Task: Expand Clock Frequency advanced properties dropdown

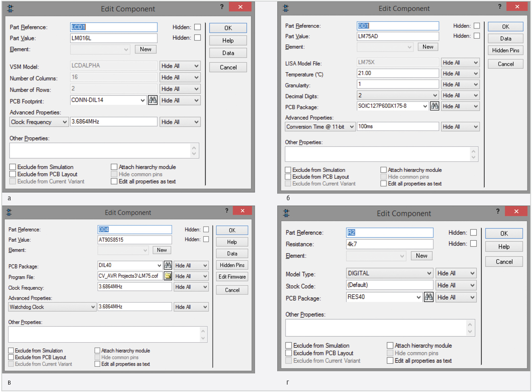Action: tap(39, 122)
